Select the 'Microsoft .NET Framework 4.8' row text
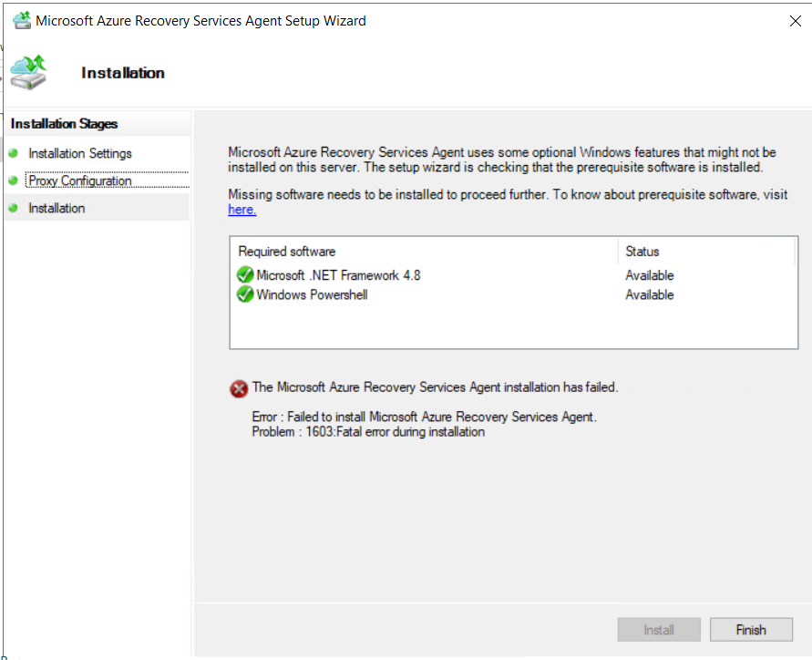Image resolution: width=812 pixels, height=660 pixels. pyautogui.click(x=338, y=275)
